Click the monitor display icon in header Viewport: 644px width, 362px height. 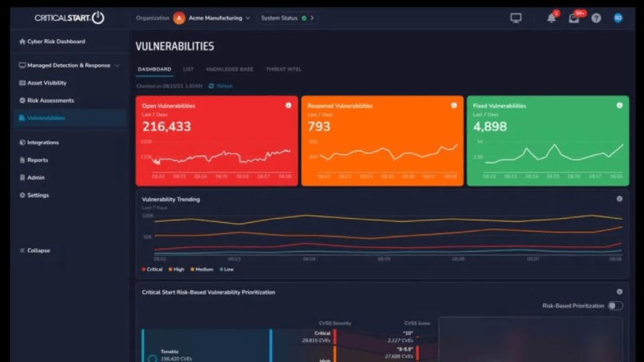516,18
